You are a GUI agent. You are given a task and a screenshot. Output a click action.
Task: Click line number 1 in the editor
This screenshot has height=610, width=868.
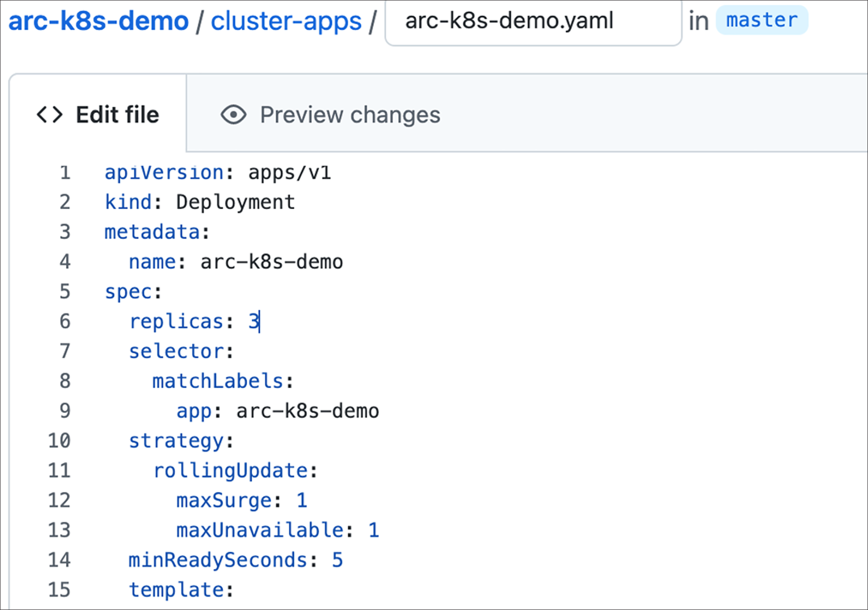65,172
